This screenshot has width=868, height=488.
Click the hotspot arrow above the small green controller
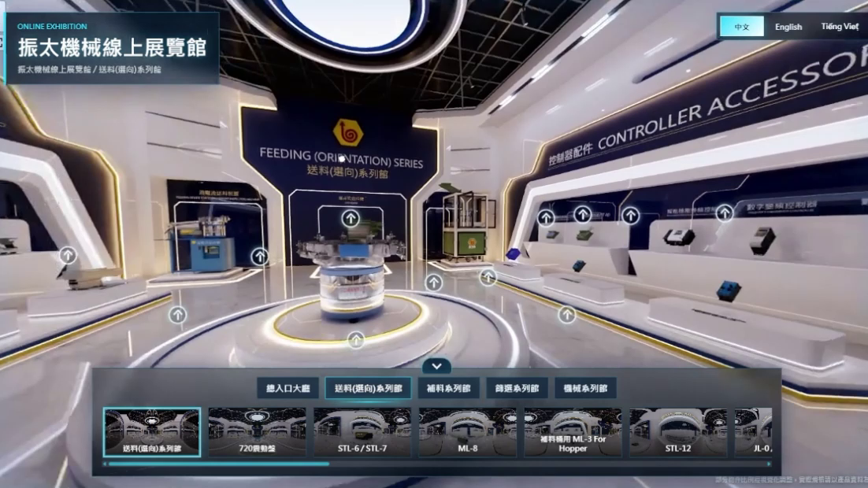tap(582, 213)
